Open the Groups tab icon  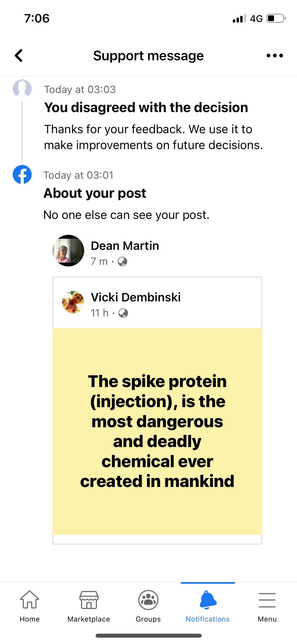[148, 600]
